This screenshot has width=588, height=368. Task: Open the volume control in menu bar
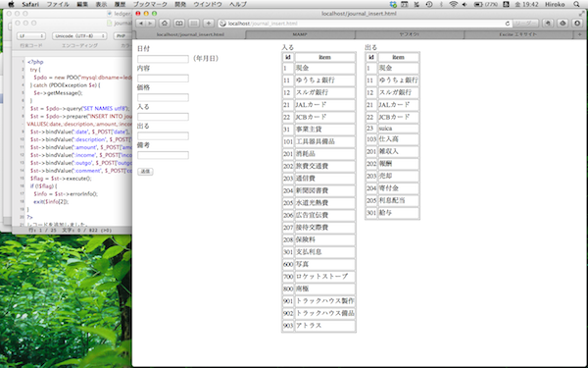465,5
